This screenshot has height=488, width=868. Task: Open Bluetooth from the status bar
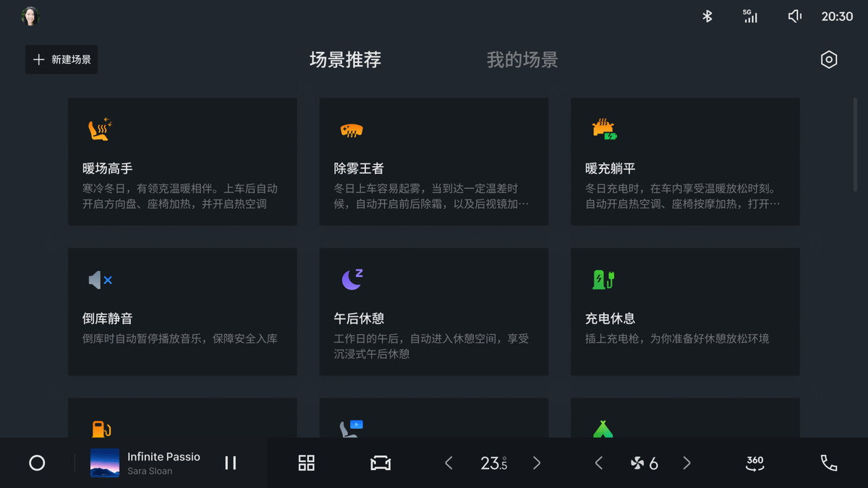coord(707,15)
